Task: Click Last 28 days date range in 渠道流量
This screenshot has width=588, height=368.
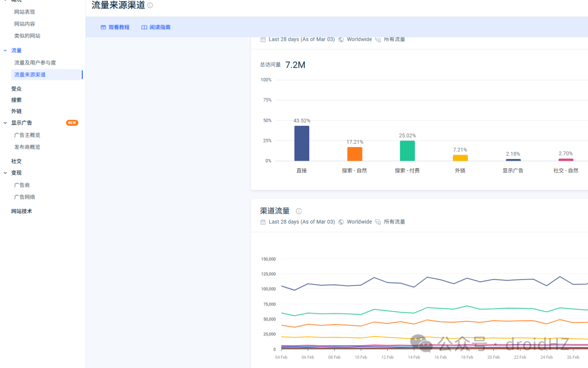Action: 302,222
